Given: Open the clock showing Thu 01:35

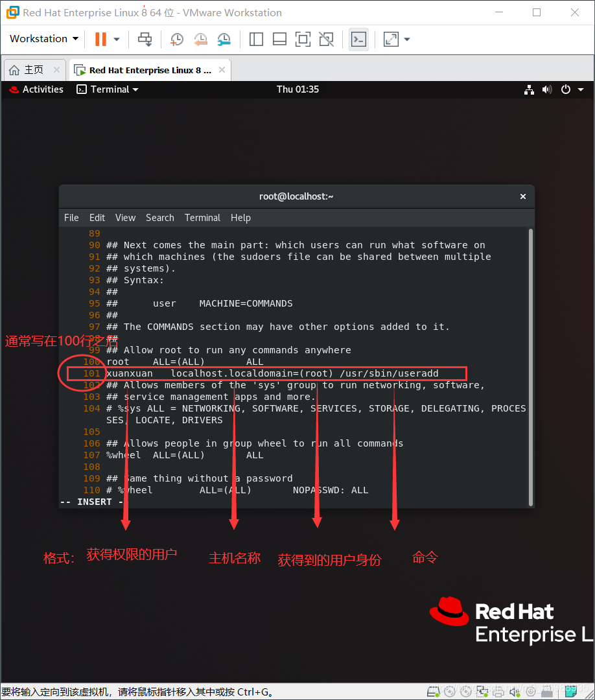Looking at the screenshot, I should (297, 89).
